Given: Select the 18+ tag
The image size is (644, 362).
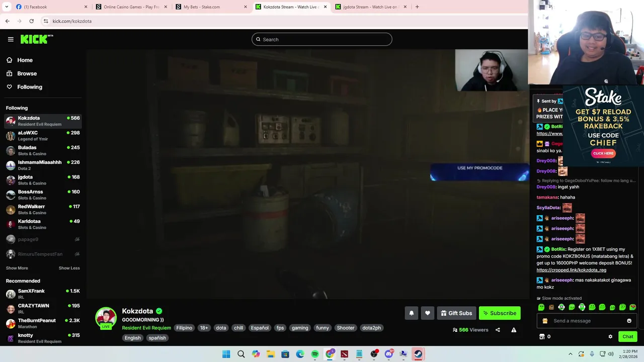Looking at the screenshot, I should [204, 328].
